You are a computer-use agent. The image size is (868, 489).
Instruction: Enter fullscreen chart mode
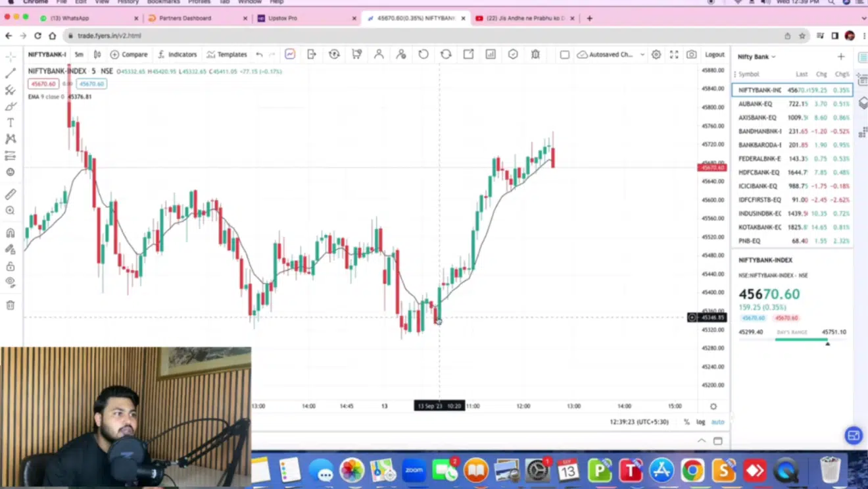coord(674,55)
